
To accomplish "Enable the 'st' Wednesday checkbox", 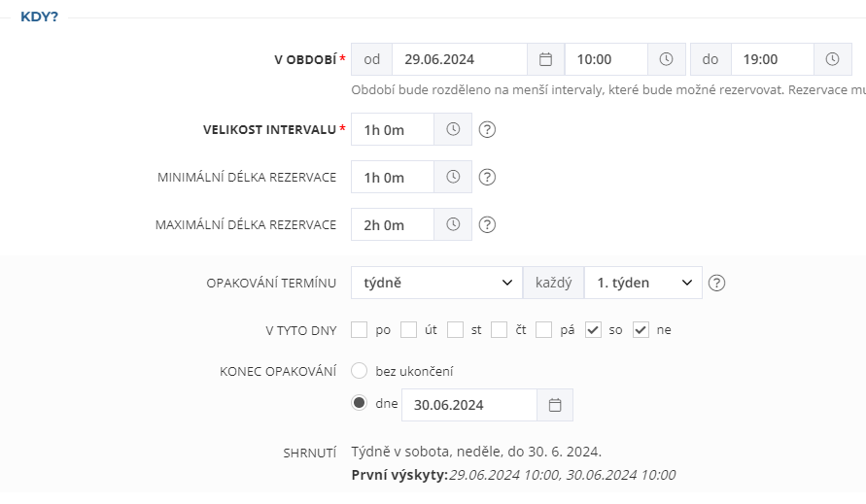I will point(455,330).
